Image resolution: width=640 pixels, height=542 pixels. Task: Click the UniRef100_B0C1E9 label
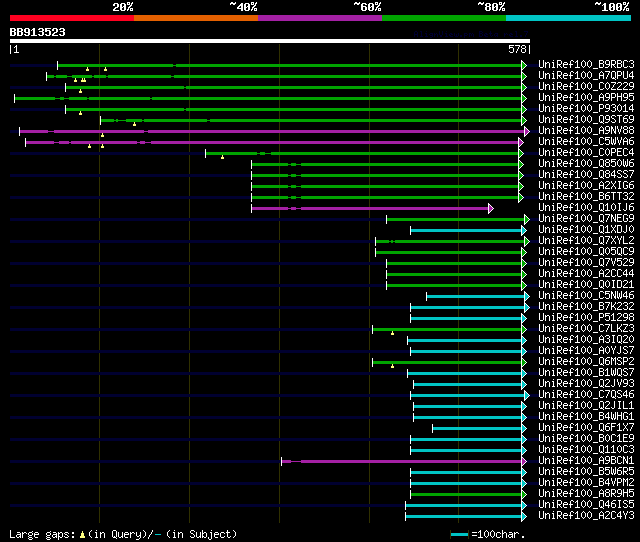(x=586, y=439)
